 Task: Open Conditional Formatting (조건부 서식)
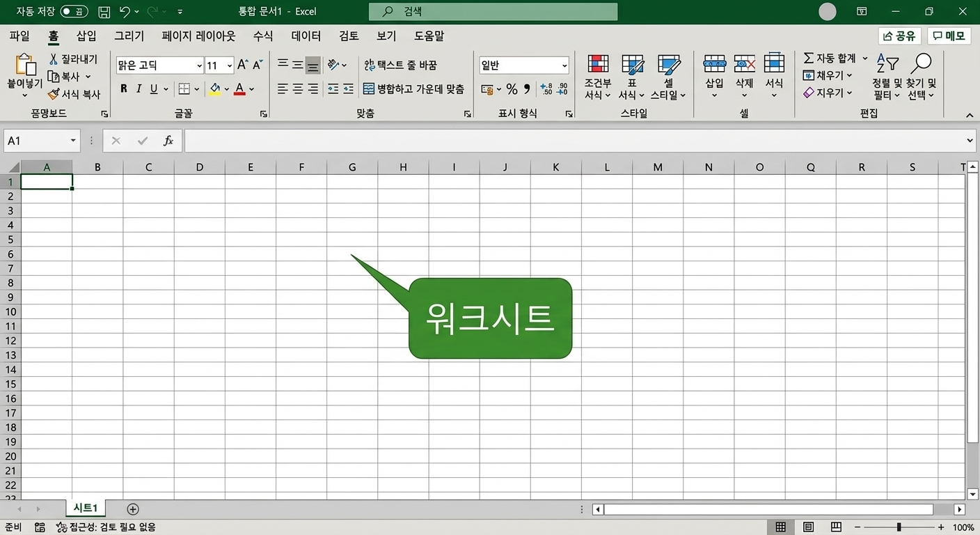pos(598,77)
